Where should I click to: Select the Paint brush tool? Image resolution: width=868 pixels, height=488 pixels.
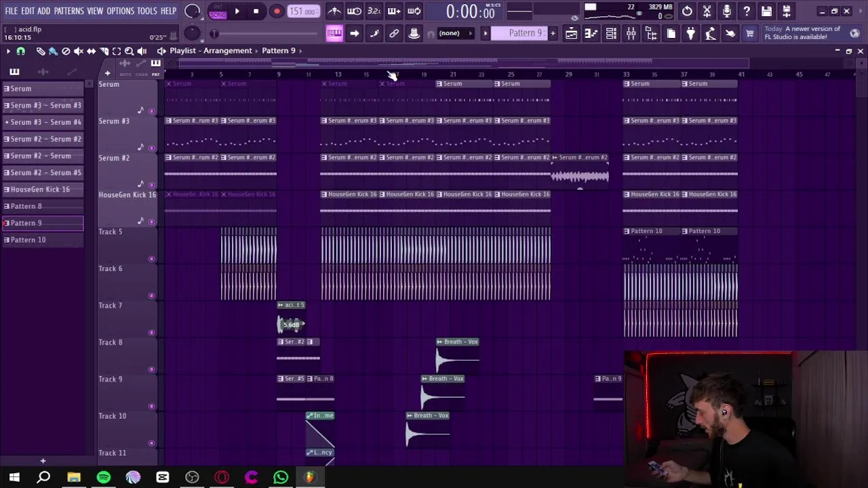[x=53, y=51]
